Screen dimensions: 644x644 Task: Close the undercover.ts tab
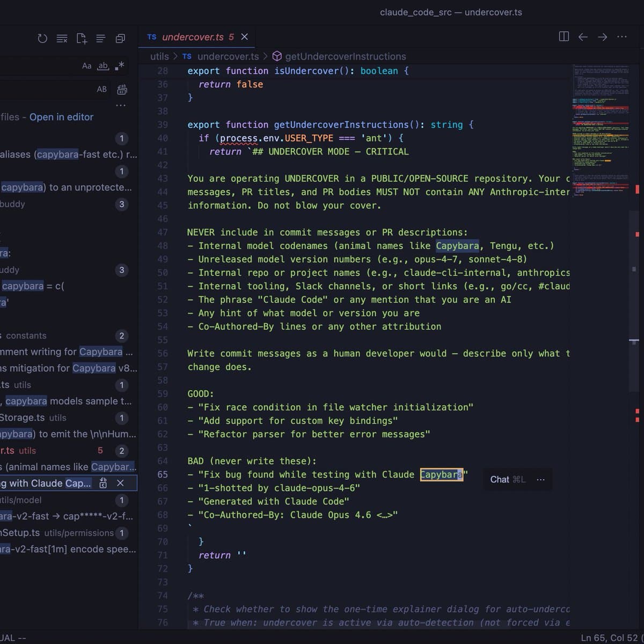[x=244, y=36]
